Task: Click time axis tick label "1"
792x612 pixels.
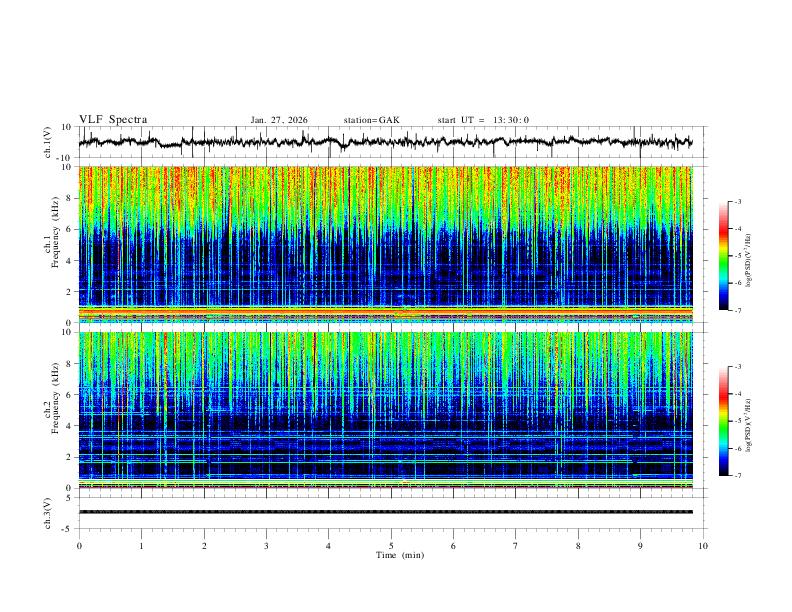Action: pos(141,546)
